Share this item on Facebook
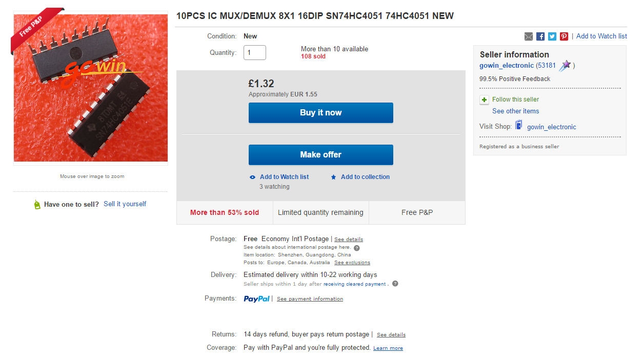644x357 pixels. click(x=540, y=36)
